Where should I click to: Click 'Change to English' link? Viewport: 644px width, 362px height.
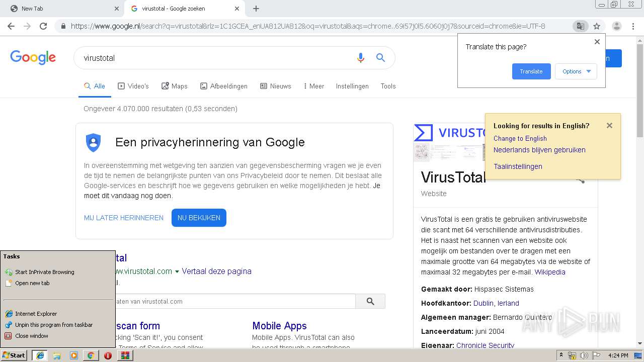520,138
